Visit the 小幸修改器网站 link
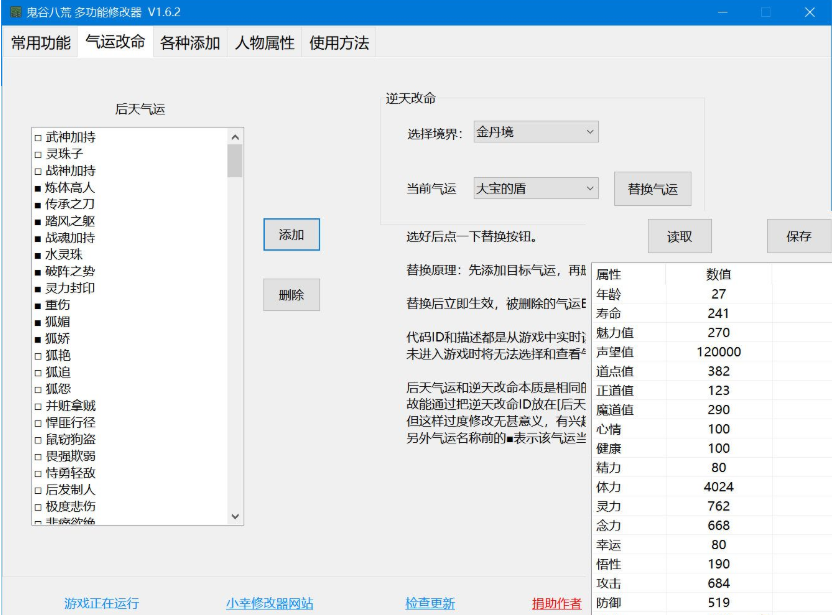834x615 pixels. (x=270, y=602)
